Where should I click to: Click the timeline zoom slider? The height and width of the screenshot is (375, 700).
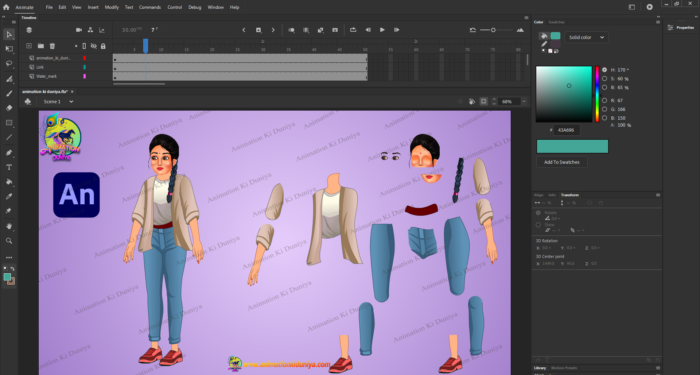click(x=496, y=30)
